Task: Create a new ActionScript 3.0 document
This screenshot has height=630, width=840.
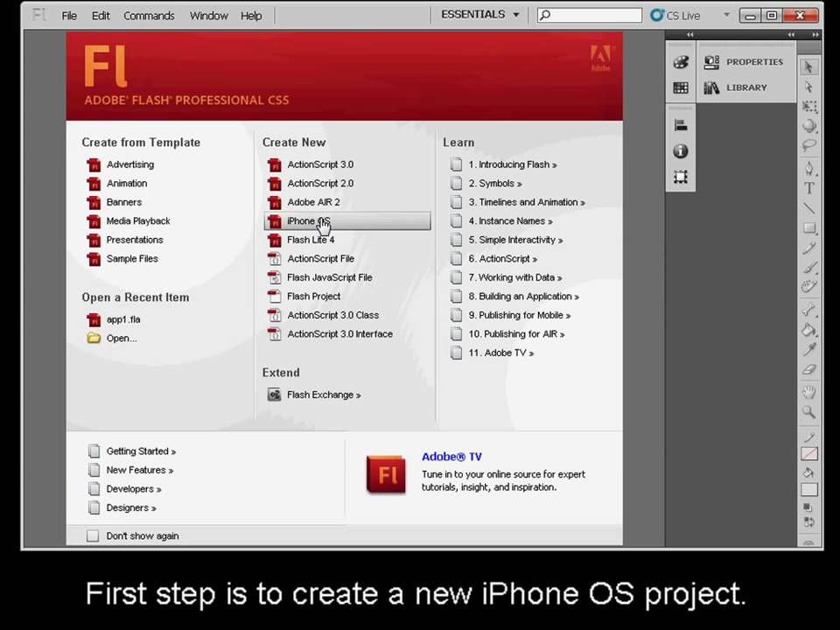Action: pos(320,164)
